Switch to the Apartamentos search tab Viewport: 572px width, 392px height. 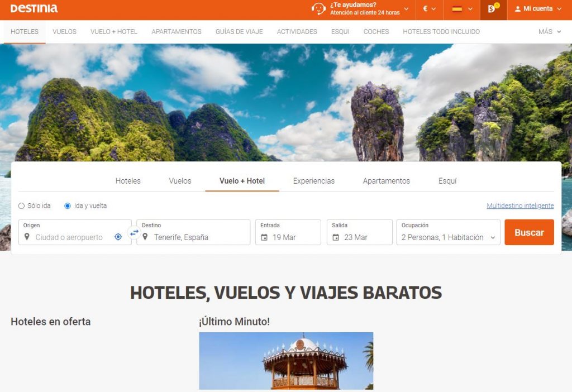pyautogui.click(x=386, y=181)
